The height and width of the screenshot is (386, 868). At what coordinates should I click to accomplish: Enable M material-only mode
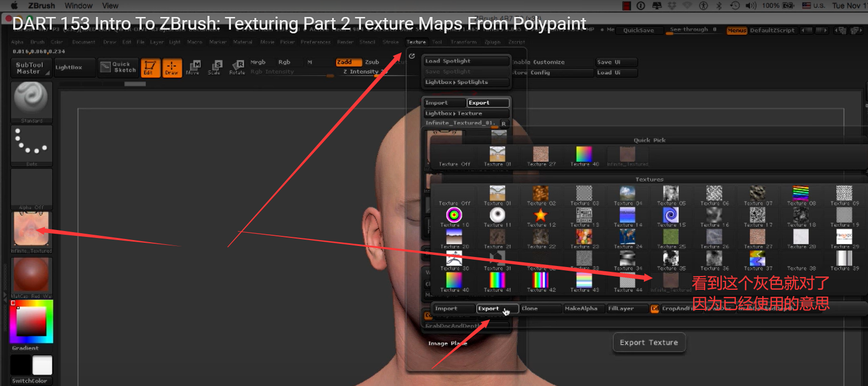click(310, 62)
